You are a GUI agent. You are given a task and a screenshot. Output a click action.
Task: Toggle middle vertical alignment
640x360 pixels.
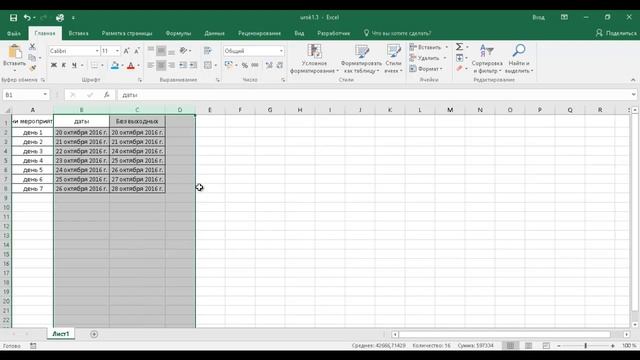(x=161, y=51)
